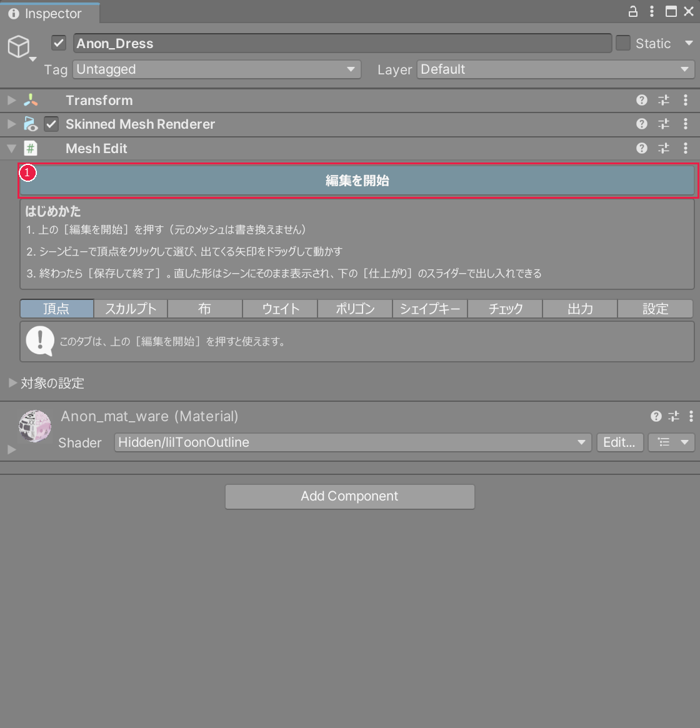Toggle the Static checkbox
The image size is (700, 728).
click(x=623, y=44)
